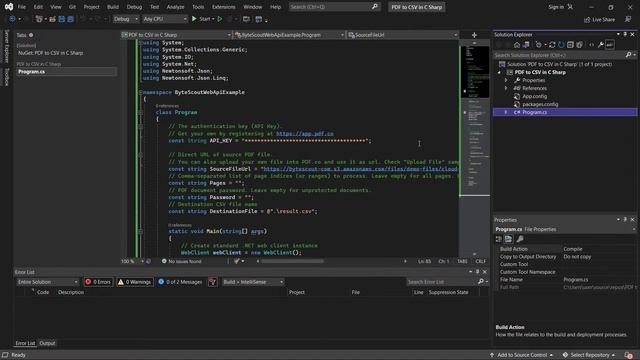The width and height of the screenshot is (640, 360).
Task: Click Collapse All icon in Solution Explorer
Action: [570, 45]
